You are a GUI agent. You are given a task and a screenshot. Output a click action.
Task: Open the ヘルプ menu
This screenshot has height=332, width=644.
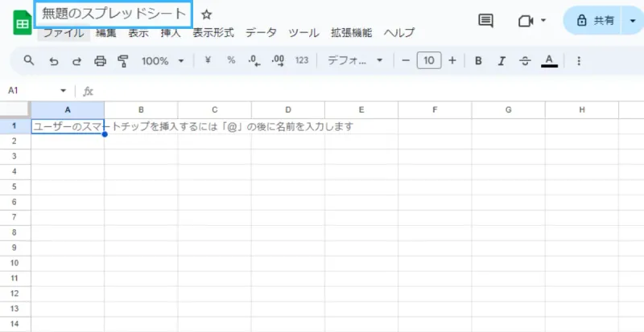[x=399, y=33]
